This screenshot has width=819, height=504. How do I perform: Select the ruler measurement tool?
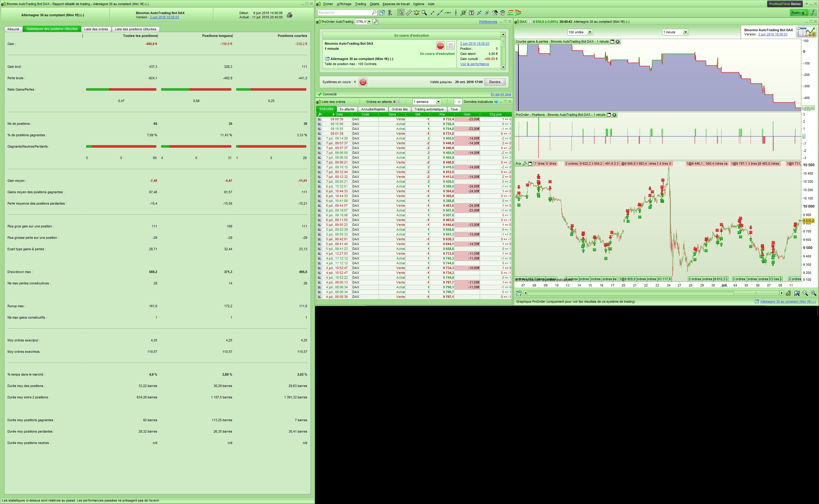click(x=409, y=13)
